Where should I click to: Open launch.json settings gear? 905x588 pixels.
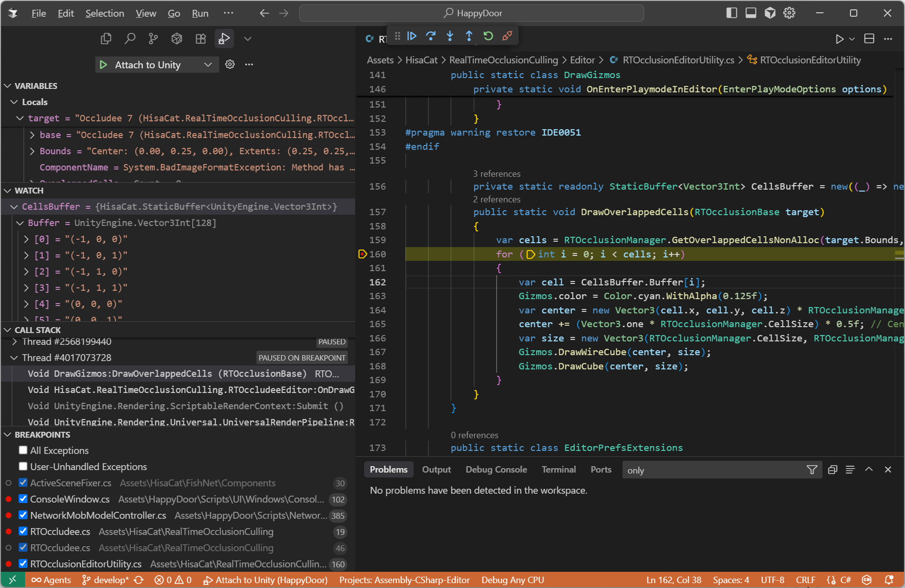click(230, 64)
